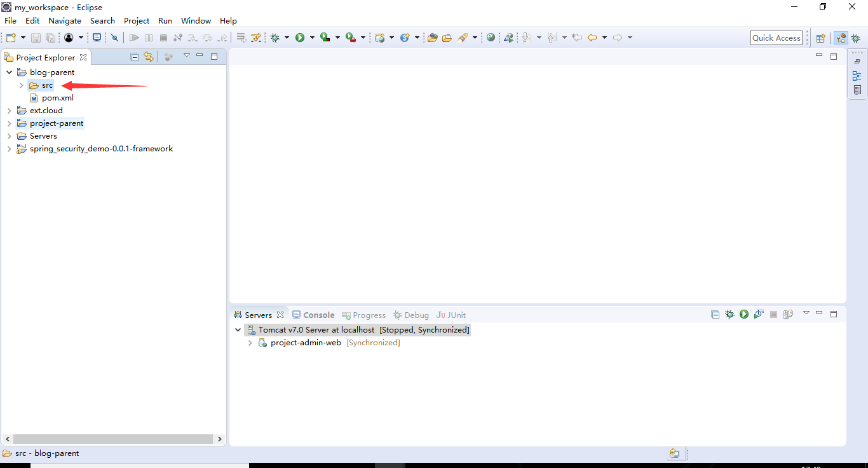This screenshot has height=468, width=868.
Task: Click the Save toolbar icon
Action: click(x=36, y=38)
